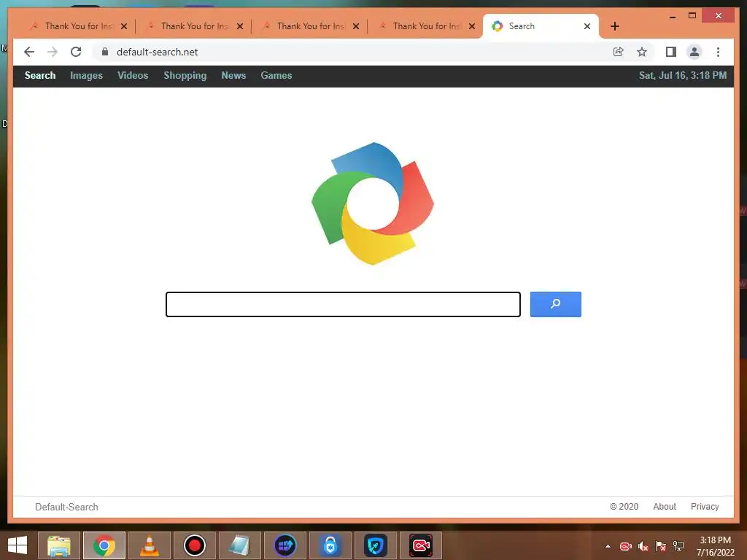Open a new tab with the plus button

click(x=614, y=26)
